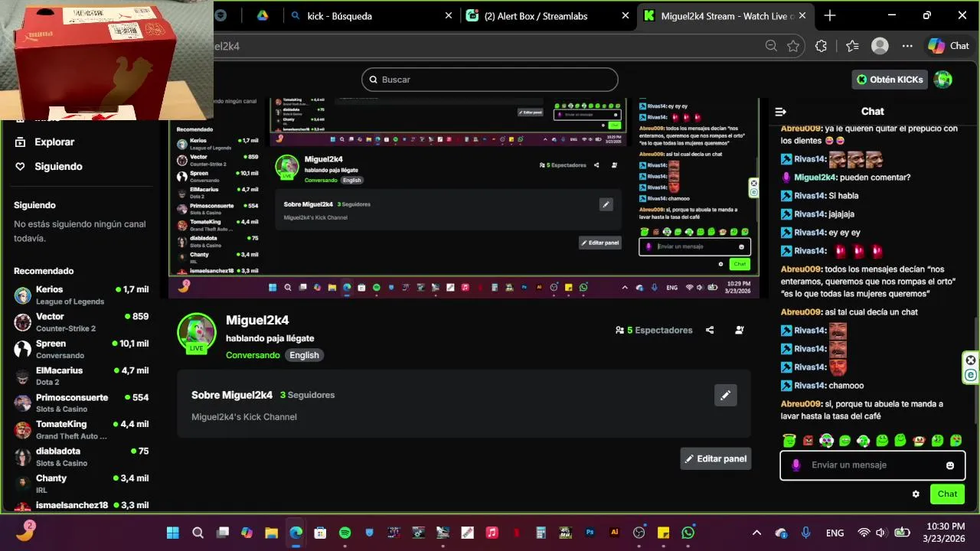980x551 pixels.
Task: Open the Spreen recommended channel
Action: 81,349
